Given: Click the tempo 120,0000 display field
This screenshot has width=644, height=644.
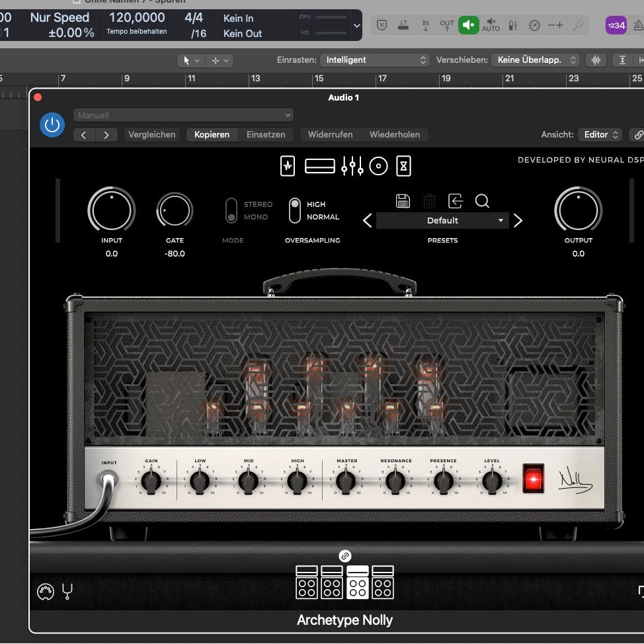Looking at the screenshot, I should 137,19.
